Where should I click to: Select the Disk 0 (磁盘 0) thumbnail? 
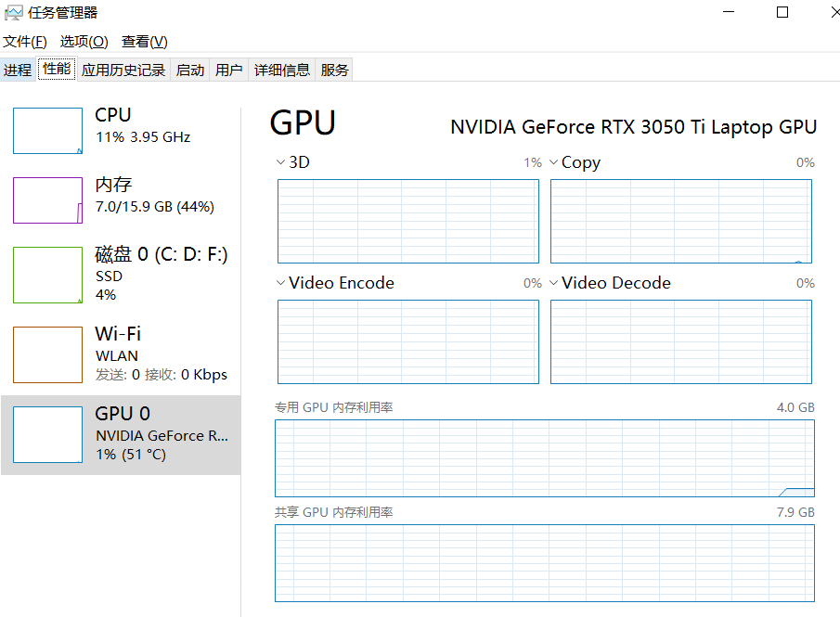[47, 275]
